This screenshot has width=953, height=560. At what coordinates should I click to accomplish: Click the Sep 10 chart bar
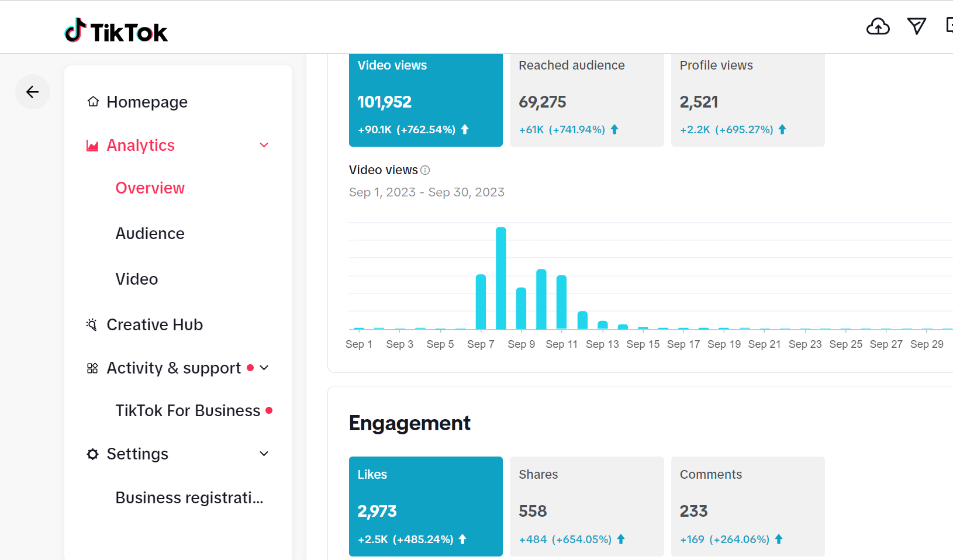541,299
